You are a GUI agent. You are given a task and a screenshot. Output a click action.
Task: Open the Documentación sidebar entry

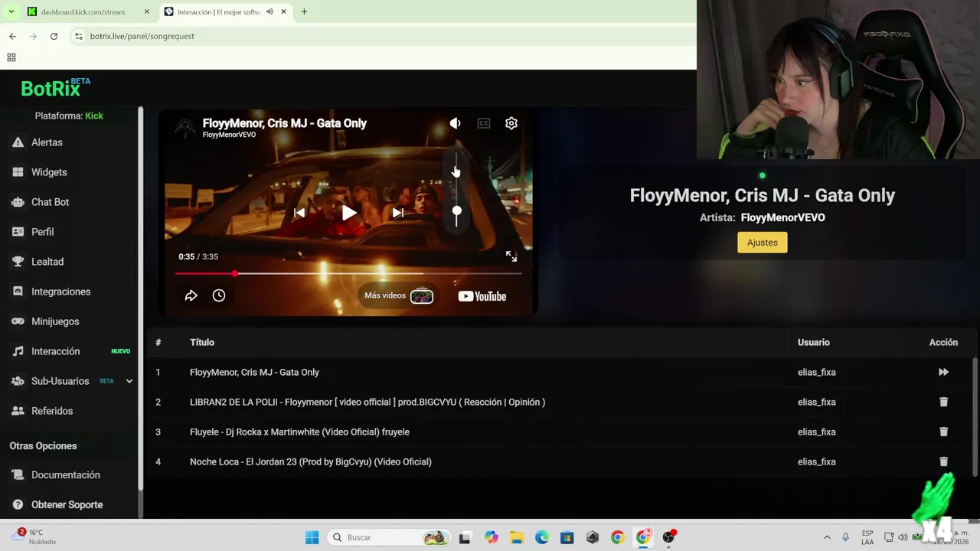66,475
